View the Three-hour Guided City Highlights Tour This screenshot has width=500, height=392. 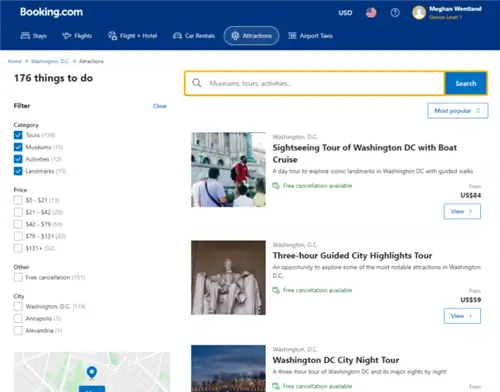[462, 316]
